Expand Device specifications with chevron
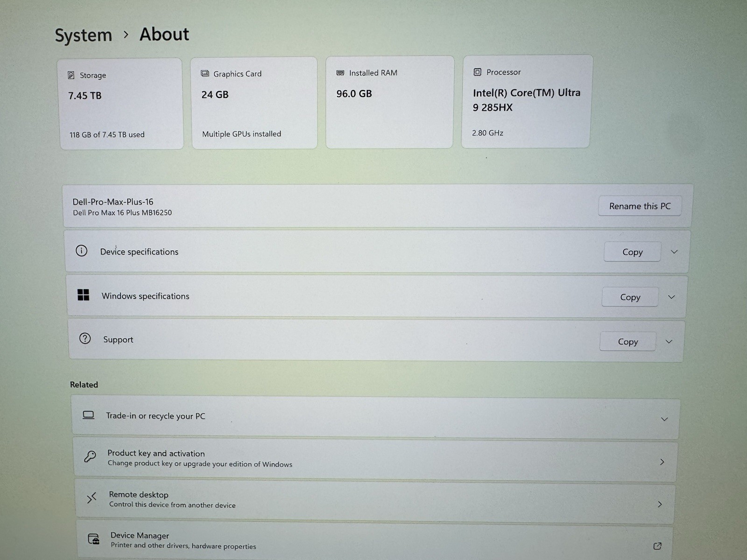The height and width of the screenshot is (560, 747). (674, 252)
